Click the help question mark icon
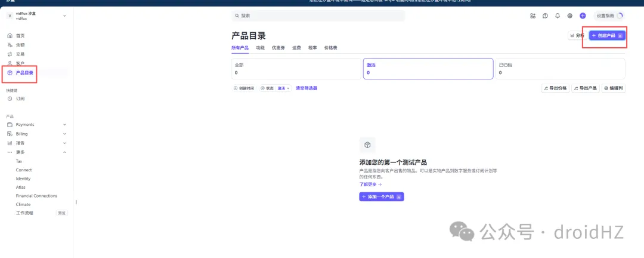Viewport: 644px width, 258px height. pyautogui.click(x=545, y=16)
